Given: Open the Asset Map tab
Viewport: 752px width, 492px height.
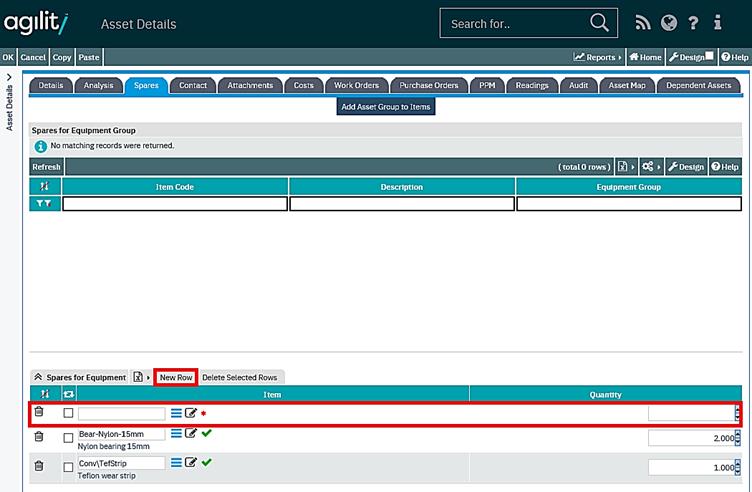Looking at the screenshot, I should coord(627,86).
